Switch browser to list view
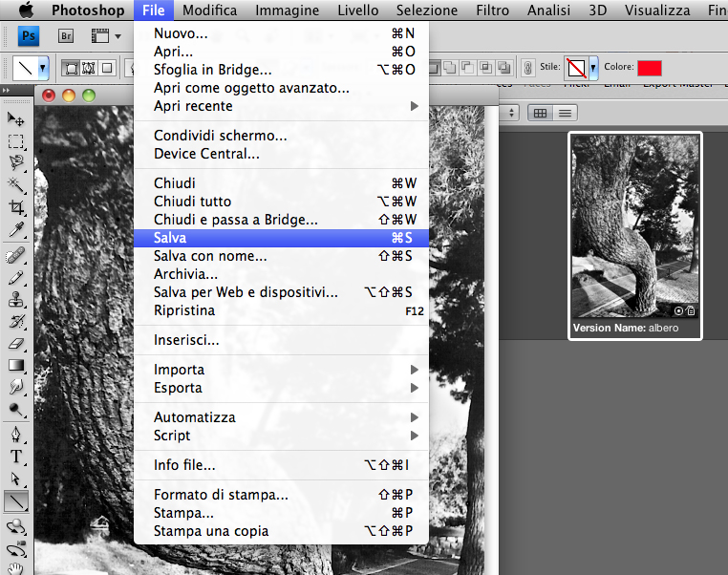 coord(565,113)
